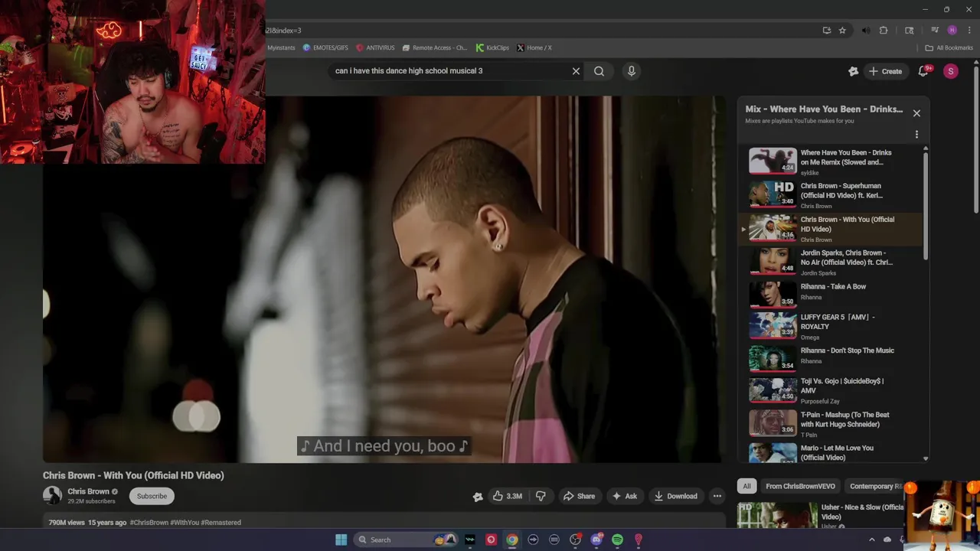The image size is (980, 551).
Task: Open the Remote Access bookmark
Action: pyautogui.click(x=434, y=47)
